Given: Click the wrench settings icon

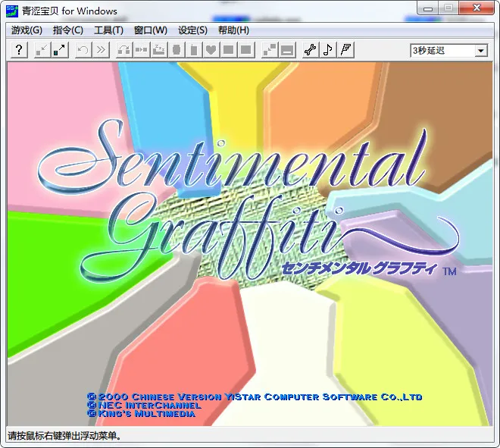Looking at the screenshot, I should (310, 50).
